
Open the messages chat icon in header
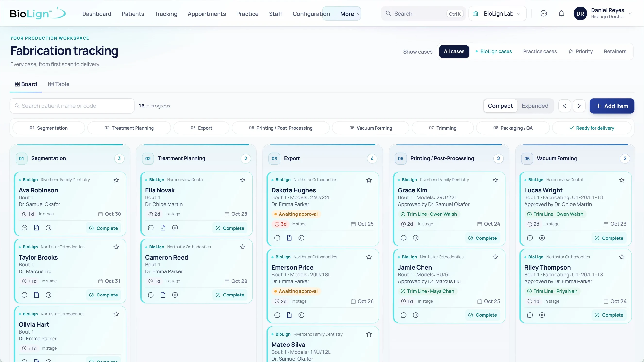point(543,14)
